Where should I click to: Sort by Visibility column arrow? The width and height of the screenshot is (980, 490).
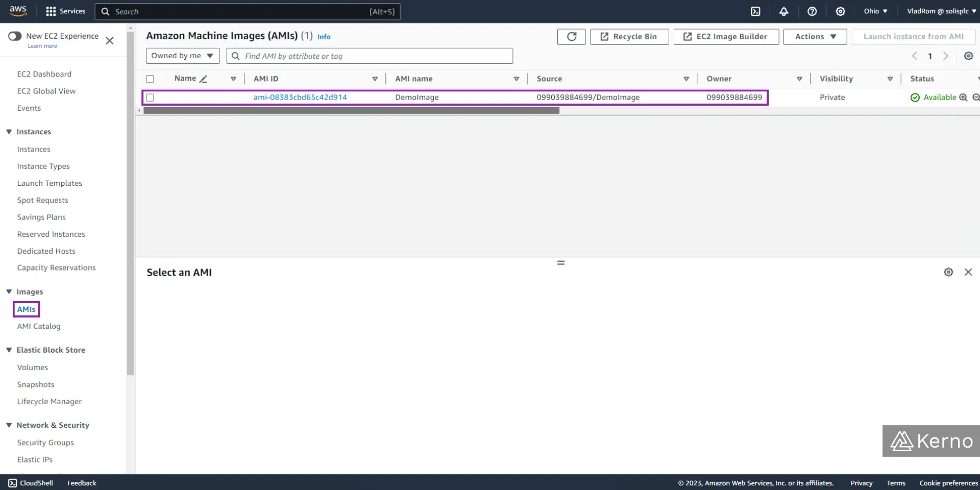pyautogui.click(x=890, y=79)
